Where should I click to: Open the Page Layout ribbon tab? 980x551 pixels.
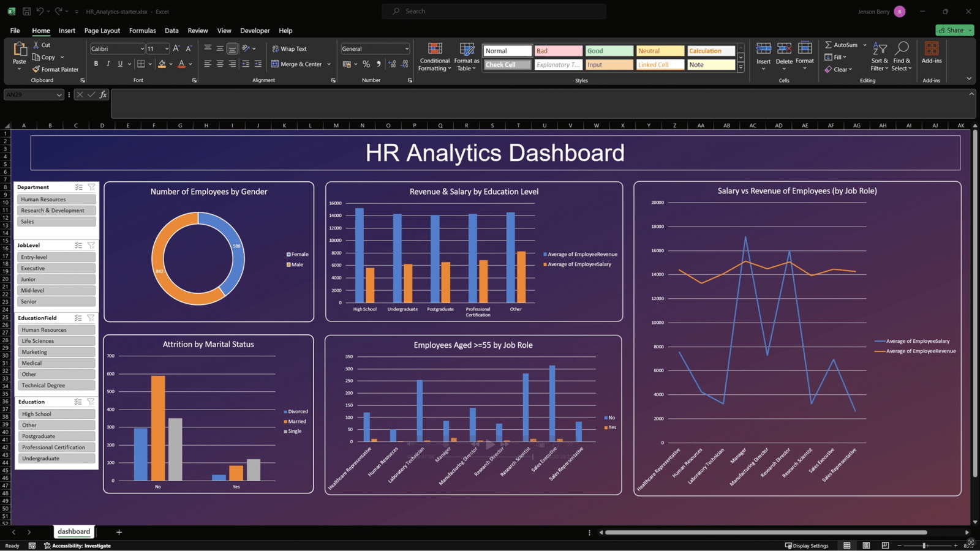(x=102, y=31)
